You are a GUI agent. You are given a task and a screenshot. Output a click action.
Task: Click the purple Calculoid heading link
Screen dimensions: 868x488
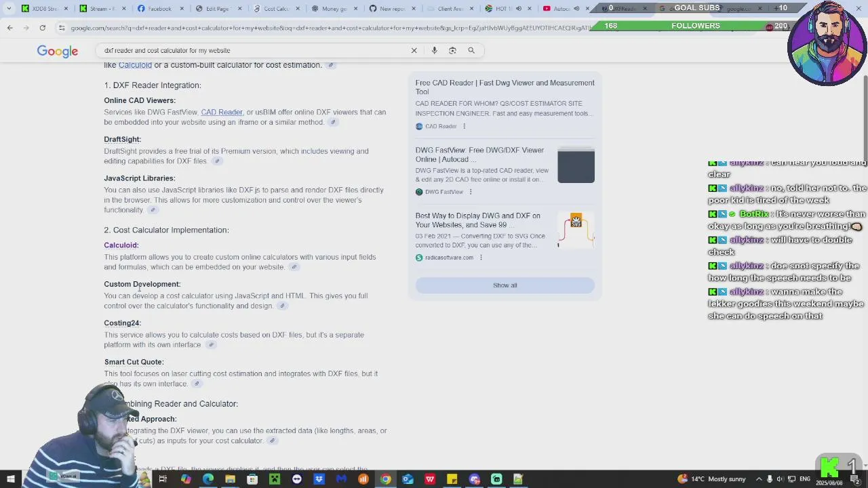121,245
